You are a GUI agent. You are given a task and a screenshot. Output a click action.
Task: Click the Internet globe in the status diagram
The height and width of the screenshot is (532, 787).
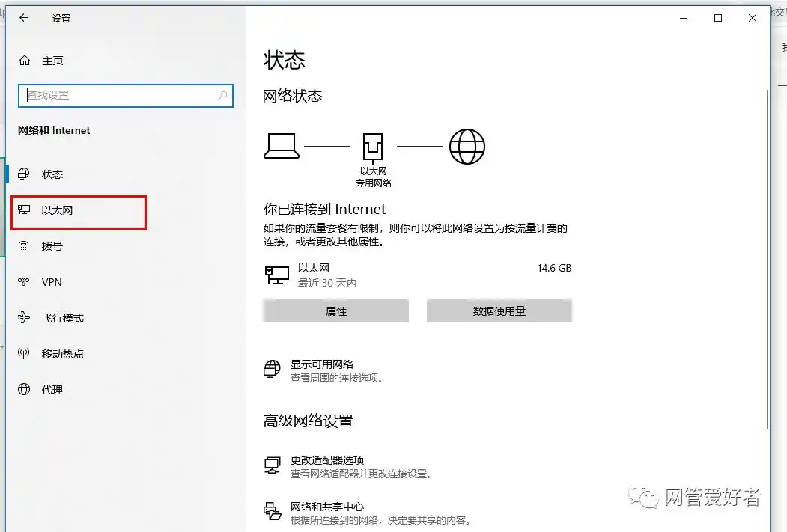click(469, 145)
